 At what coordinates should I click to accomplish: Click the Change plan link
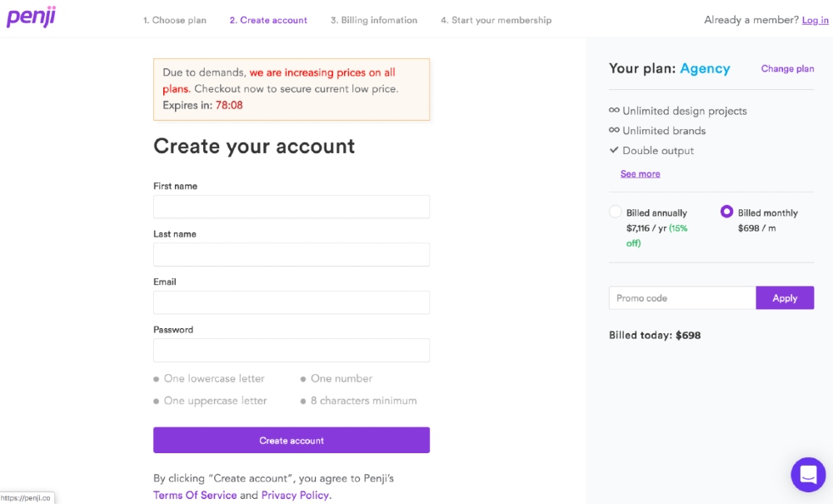[x=787, y=69]
